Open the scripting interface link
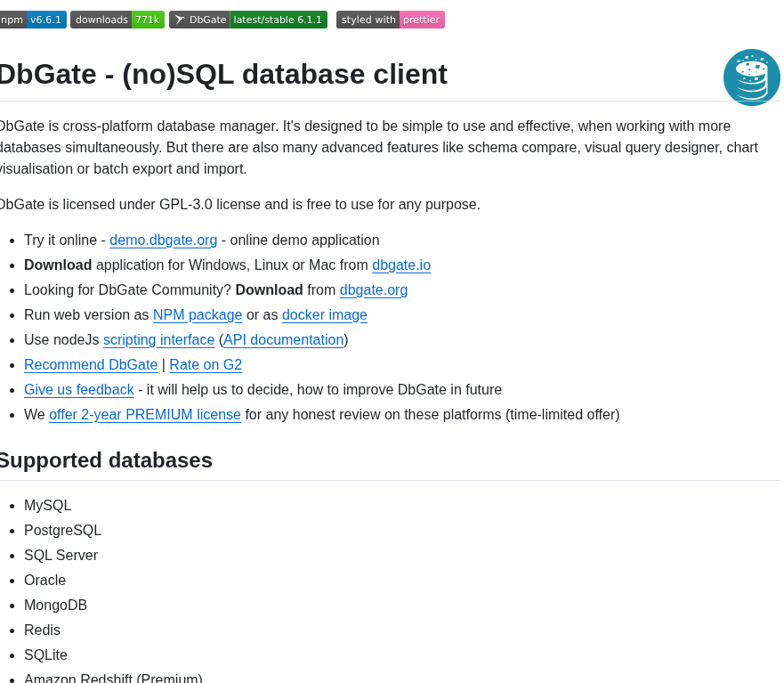The image size is (784, 683). [159, 340]
